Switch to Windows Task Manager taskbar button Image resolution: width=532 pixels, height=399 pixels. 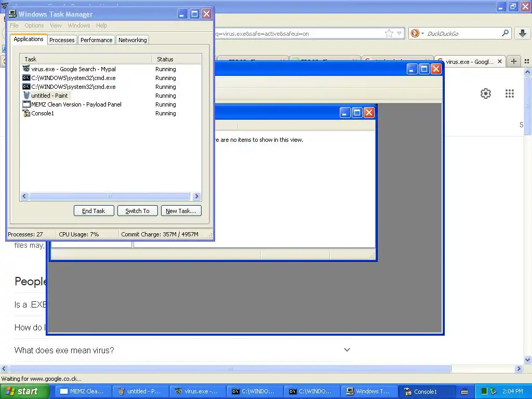tap(369, 391)
